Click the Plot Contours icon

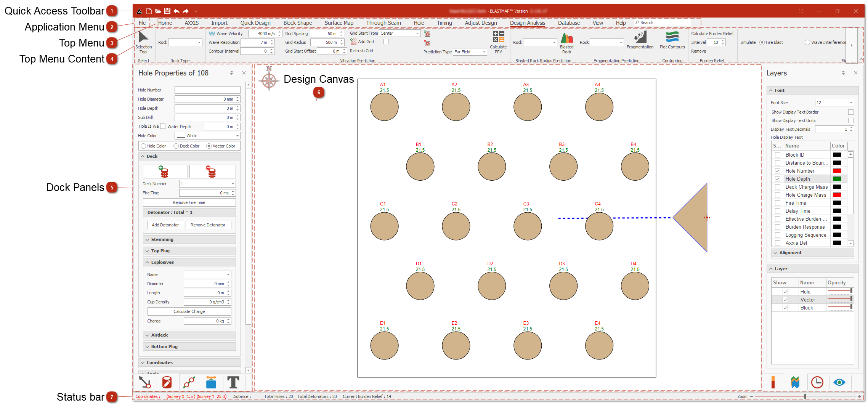672,37
